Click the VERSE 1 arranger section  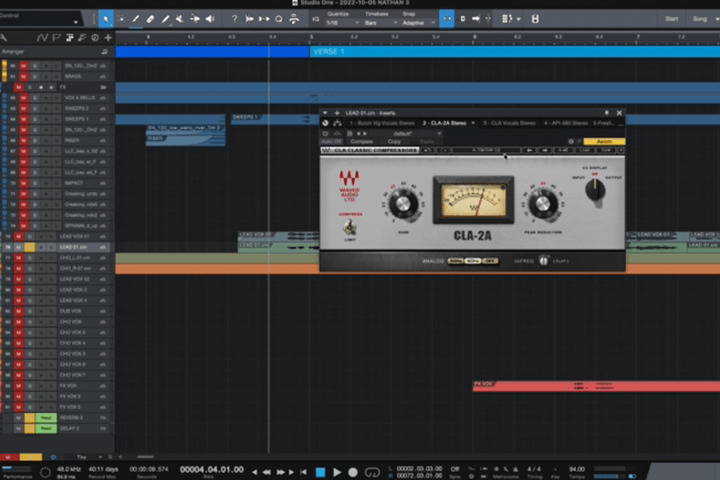[x=515, y=51]
